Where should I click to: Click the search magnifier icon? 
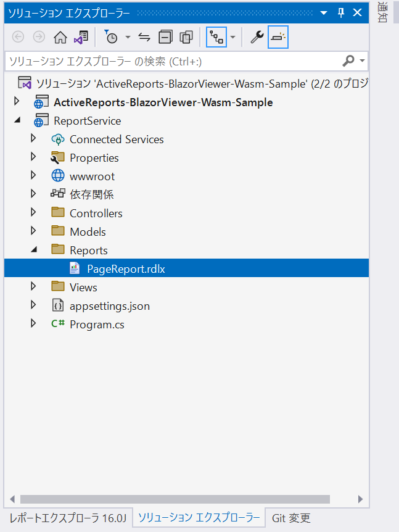click(x=348, y=61)
